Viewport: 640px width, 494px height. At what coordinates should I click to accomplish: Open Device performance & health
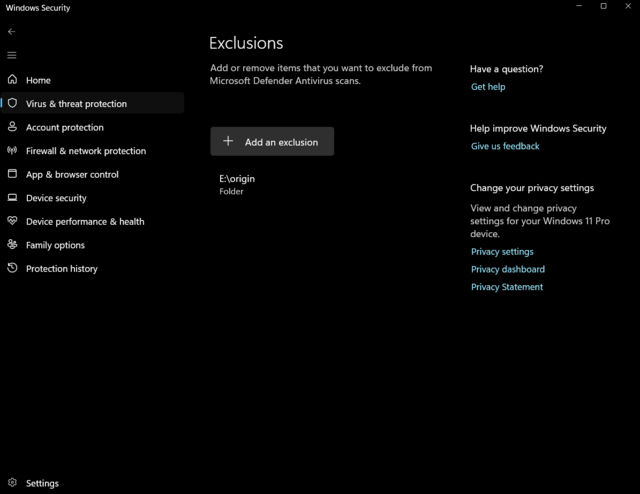click(x=92, y=221)
